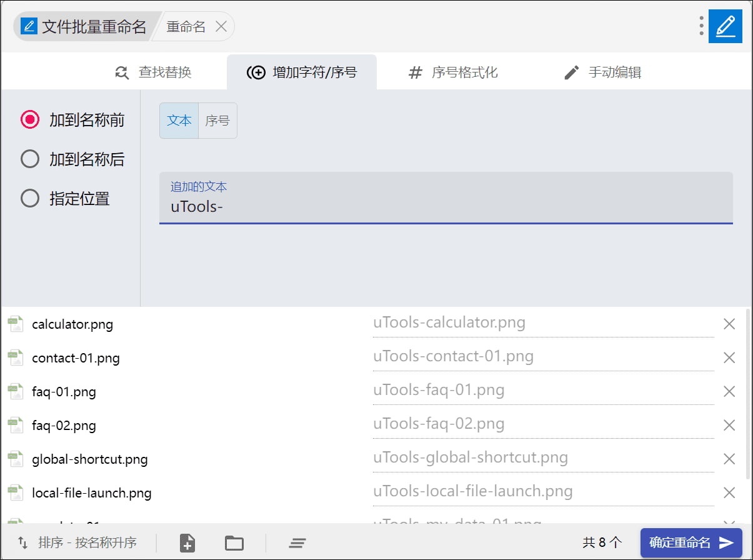Click the blue pencil app icon top right

[x=725, y=26]
